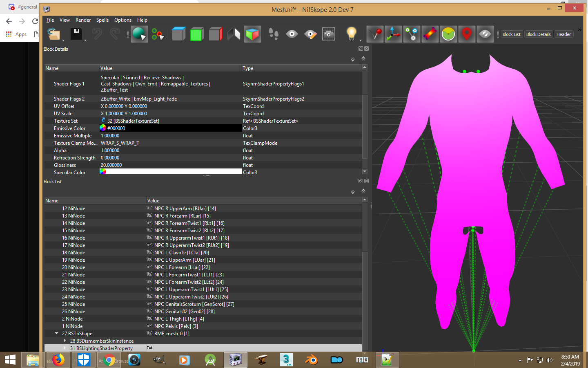Expand the 31 BSLightingShaderProperty node
Image resolution: width=588 pixels, height=368 pixels.
(65, 348)
